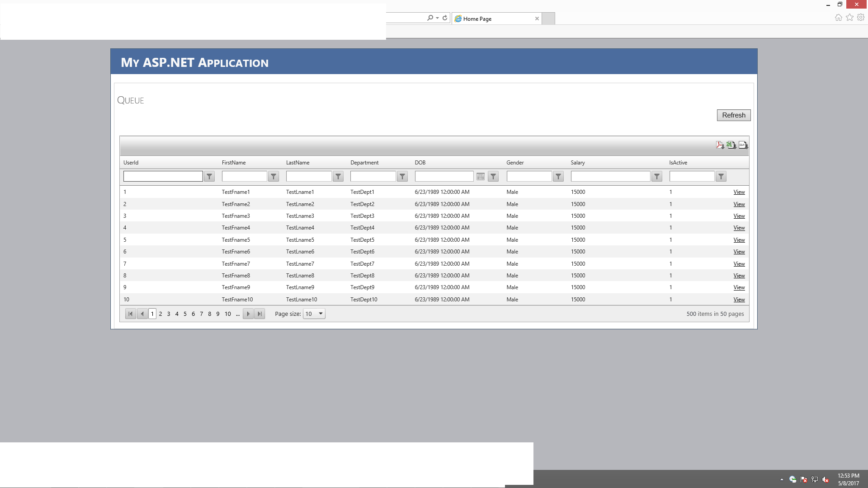Export grid to Excel
The image size is (868, 488).
731,145
